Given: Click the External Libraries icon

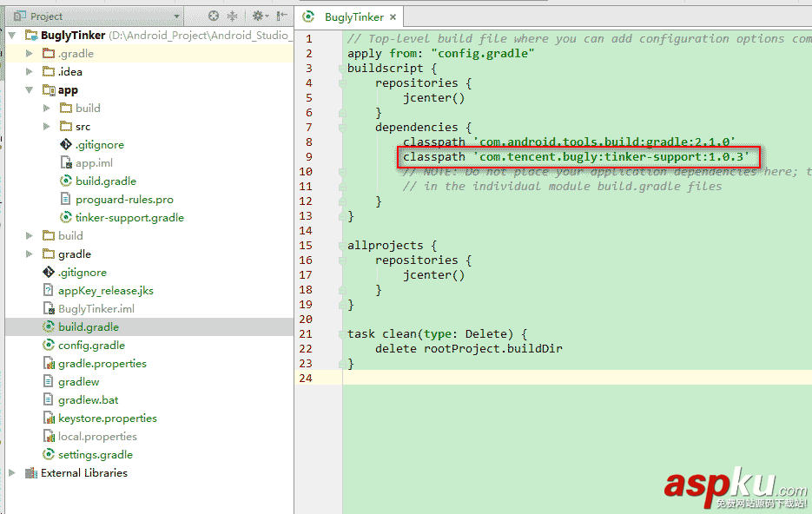Looking at the screenshot, I should (x=31, y=472).
